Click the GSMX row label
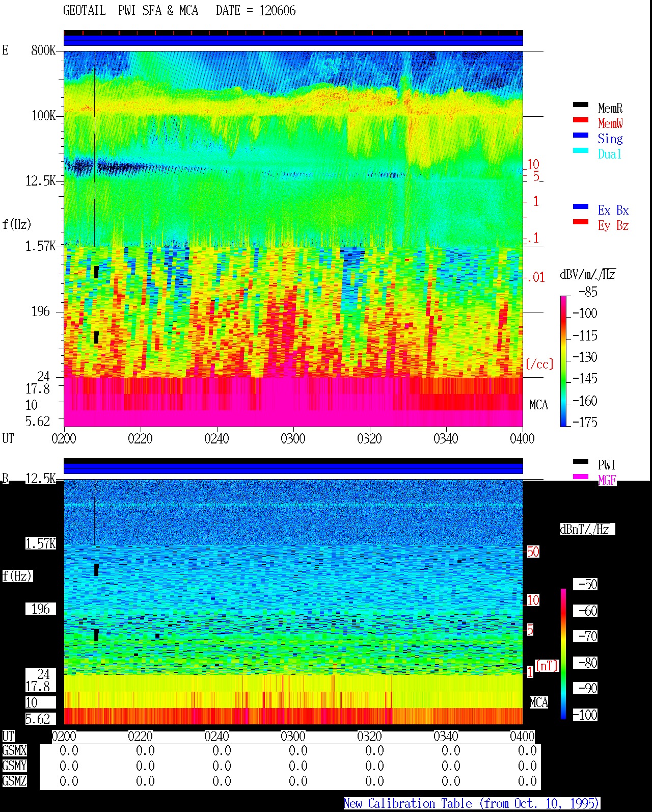Image resolution: width=652 pixels, height=812 pixels. [14, 751]
